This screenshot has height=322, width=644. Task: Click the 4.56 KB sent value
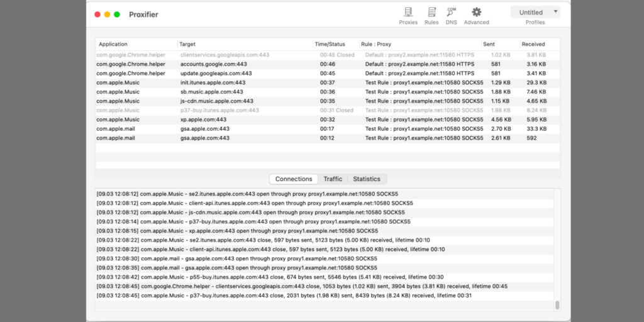(501, 119)
